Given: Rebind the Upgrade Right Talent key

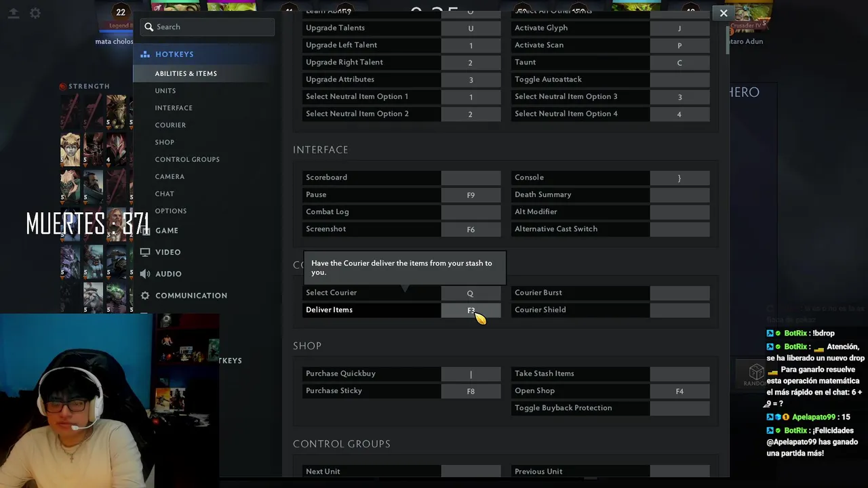Looking at the screenshot, I should click(x=471, y=62).
